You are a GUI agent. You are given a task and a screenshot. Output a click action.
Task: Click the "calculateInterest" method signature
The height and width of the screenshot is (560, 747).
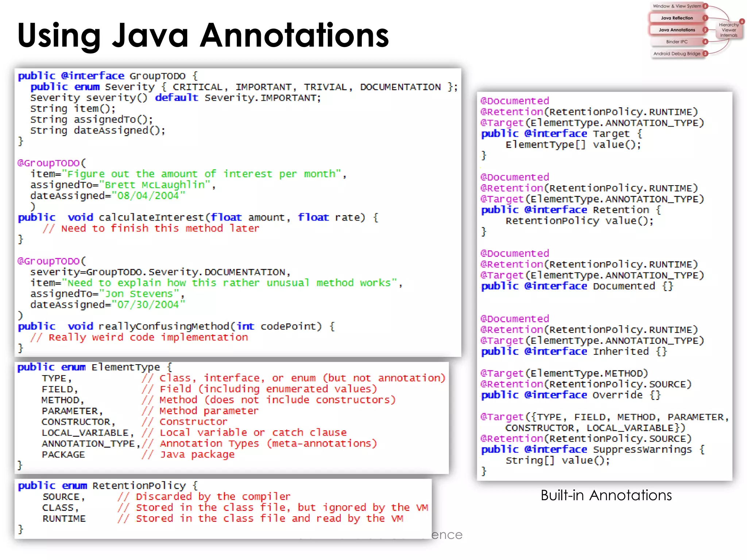(198, 218)
